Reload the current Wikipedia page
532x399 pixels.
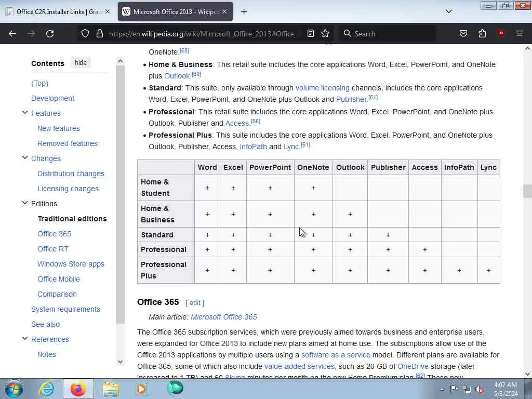click(50, 34)
